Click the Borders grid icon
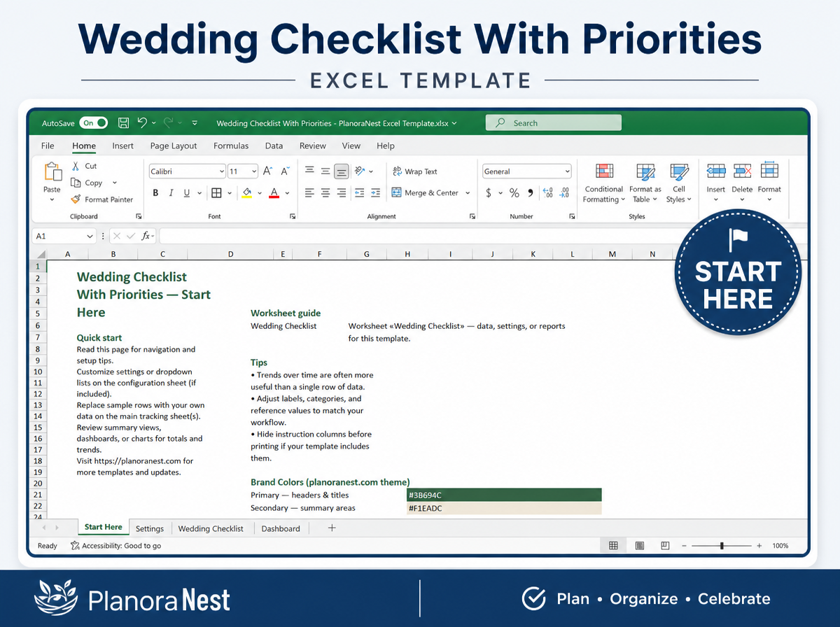Image resolution: width=840 pixels, height=627 pixels. coord(216,193)
